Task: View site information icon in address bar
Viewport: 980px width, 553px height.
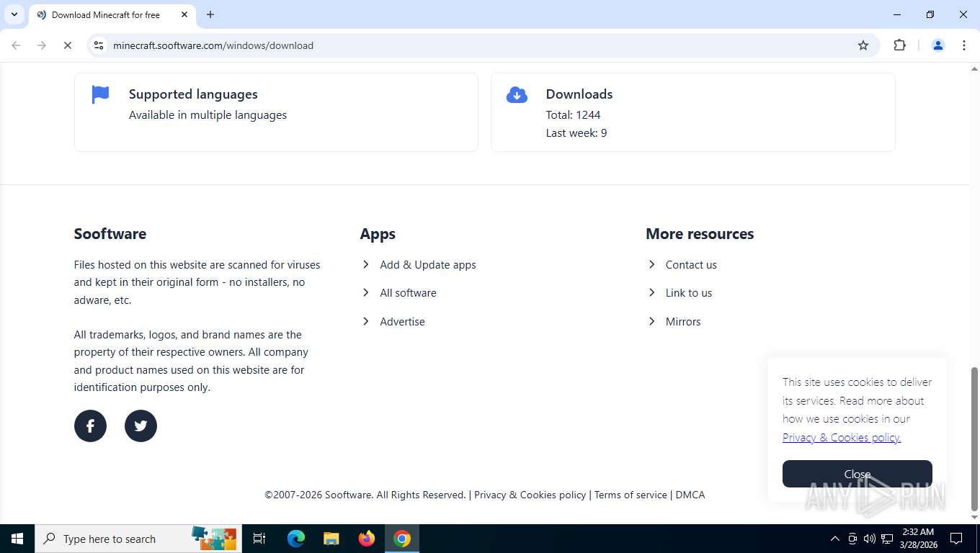Action: [x=99, y=45]
